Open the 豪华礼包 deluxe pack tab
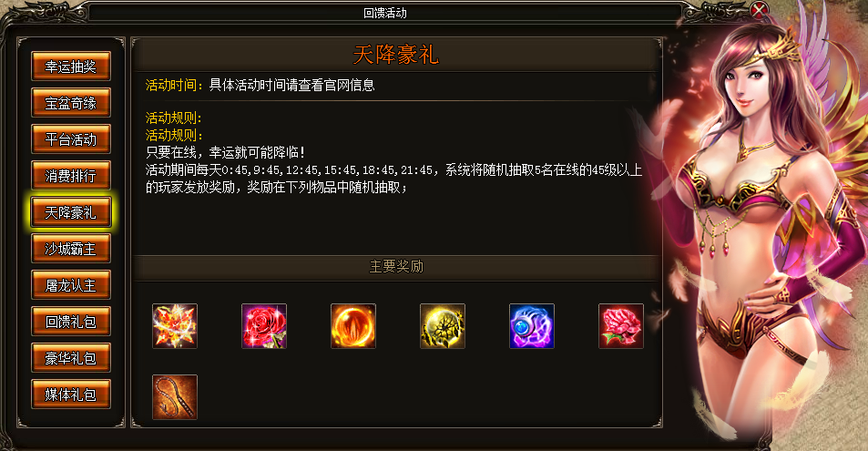 71,358
